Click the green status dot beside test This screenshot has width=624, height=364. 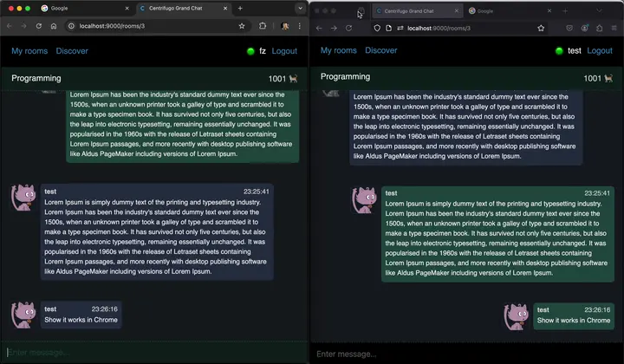(559, 51)
